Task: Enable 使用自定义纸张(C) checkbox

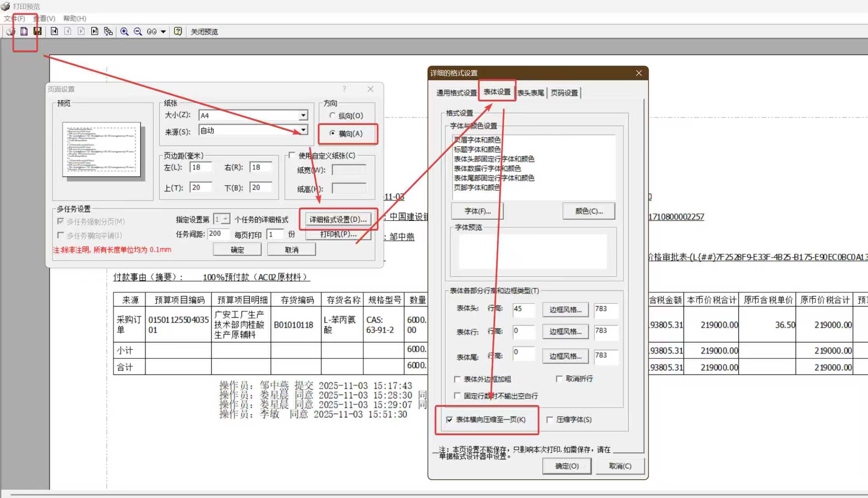Action: pos(292,156)
